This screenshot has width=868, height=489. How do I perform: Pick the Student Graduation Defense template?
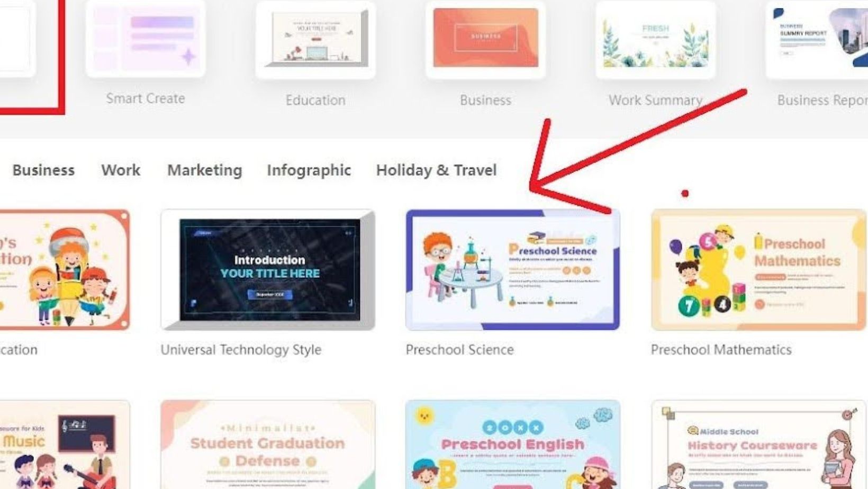click(x=268, y=445)
